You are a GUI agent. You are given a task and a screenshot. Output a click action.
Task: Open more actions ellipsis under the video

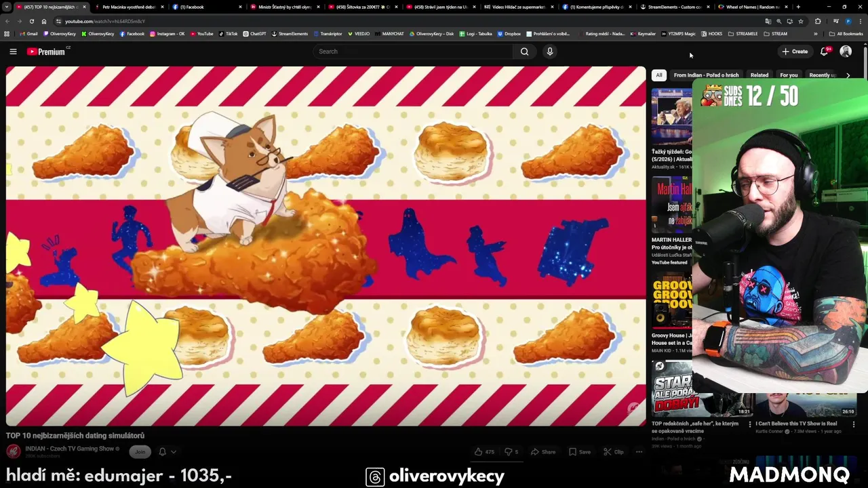(639, 452)
